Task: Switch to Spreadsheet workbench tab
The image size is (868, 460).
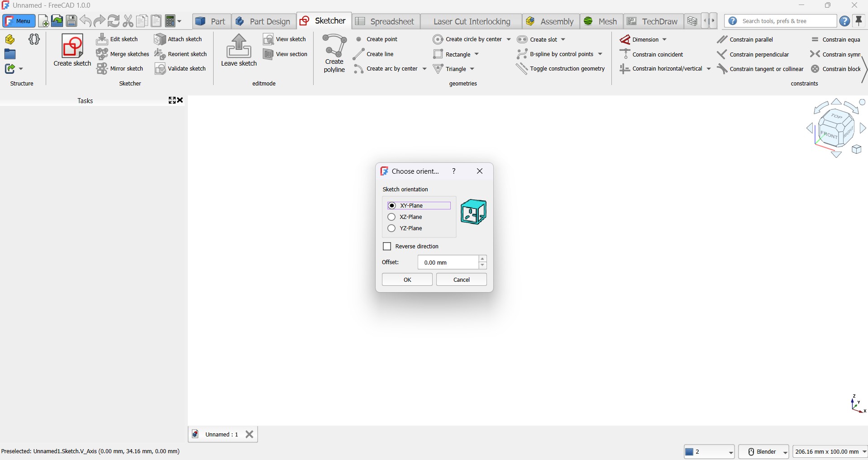Action: click(386, 21)
